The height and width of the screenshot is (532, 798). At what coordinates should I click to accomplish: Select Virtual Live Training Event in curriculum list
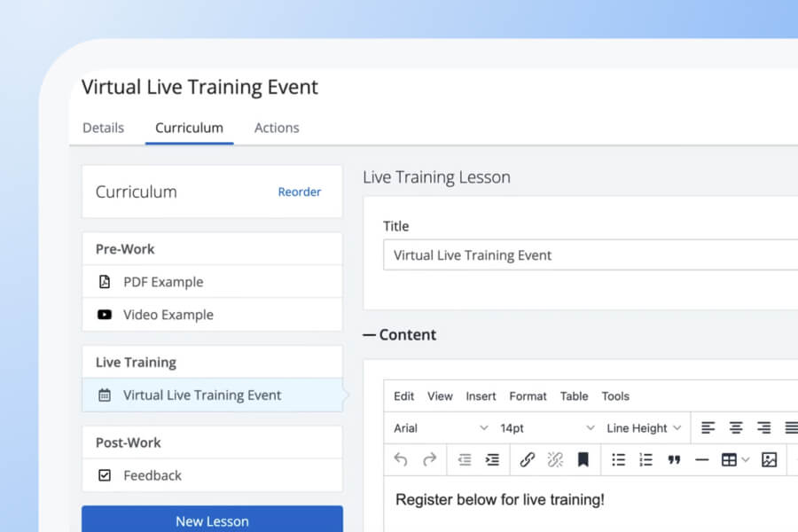(x=212, y=395)
